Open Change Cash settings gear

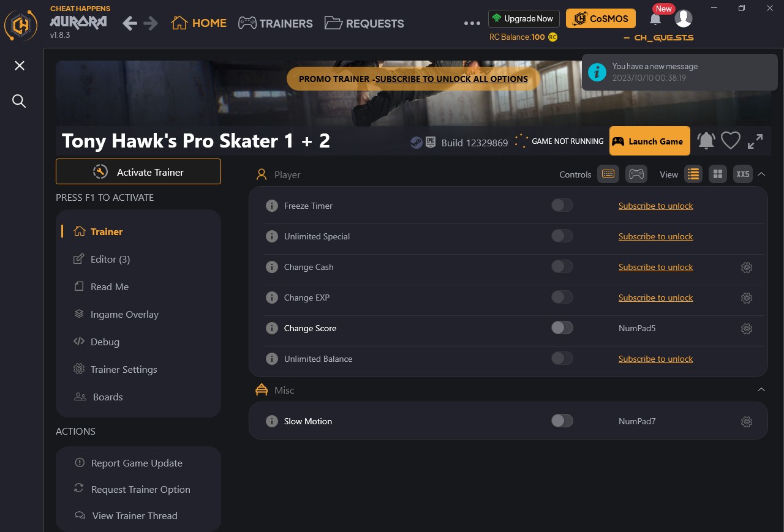746,268
